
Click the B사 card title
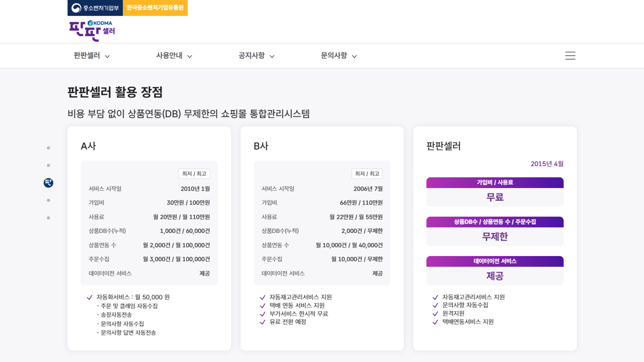(261, 146)
